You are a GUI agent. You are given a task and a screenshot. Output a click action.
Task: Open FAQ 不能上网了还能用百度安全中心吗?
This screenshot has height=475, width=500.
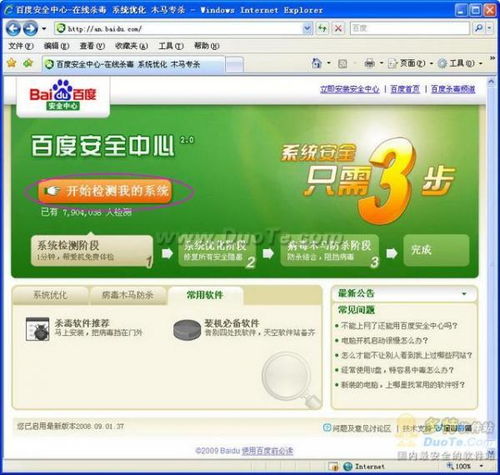click(399, 326)
